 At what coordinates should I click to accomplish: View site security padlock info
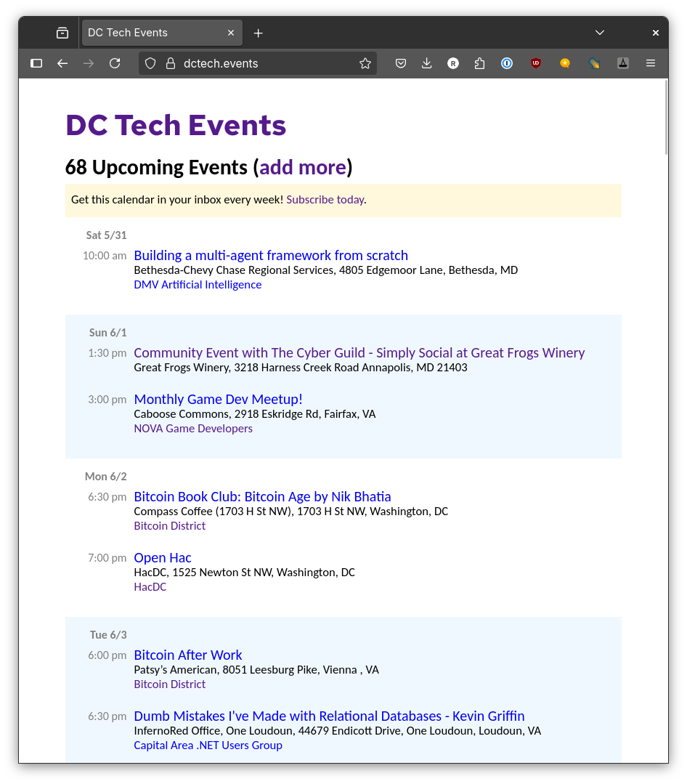171,63
